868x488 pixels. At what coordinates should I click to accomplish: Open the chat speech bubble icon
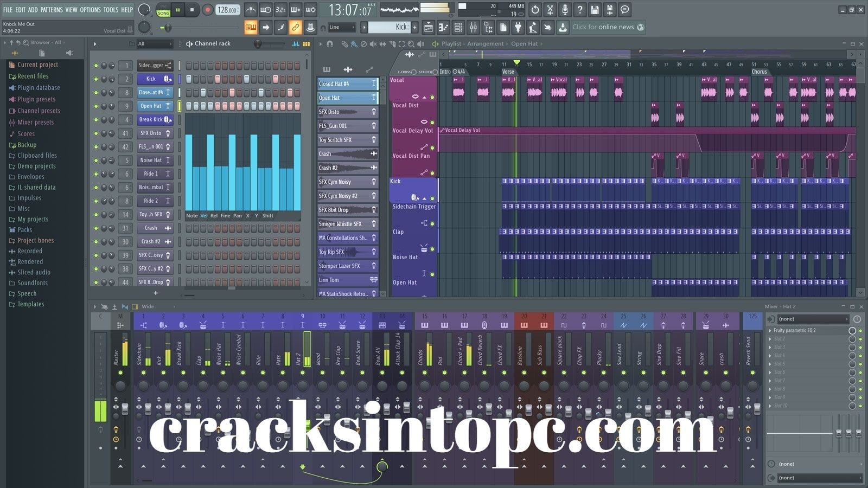(624, 10)
